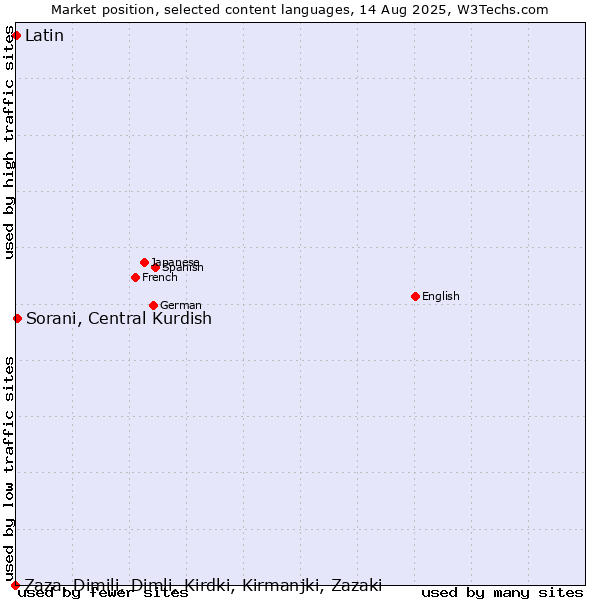Click the Latin text label
This screenshot has width=600, height=600.
[44, 36]
